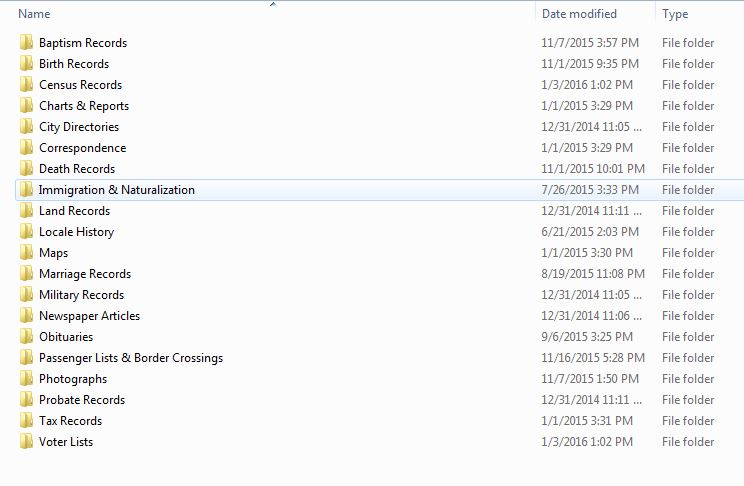Click the date 1/1/2015 3:30 PM
The height and width of the screenshot is (486, 744).
(x=587, y=252)
